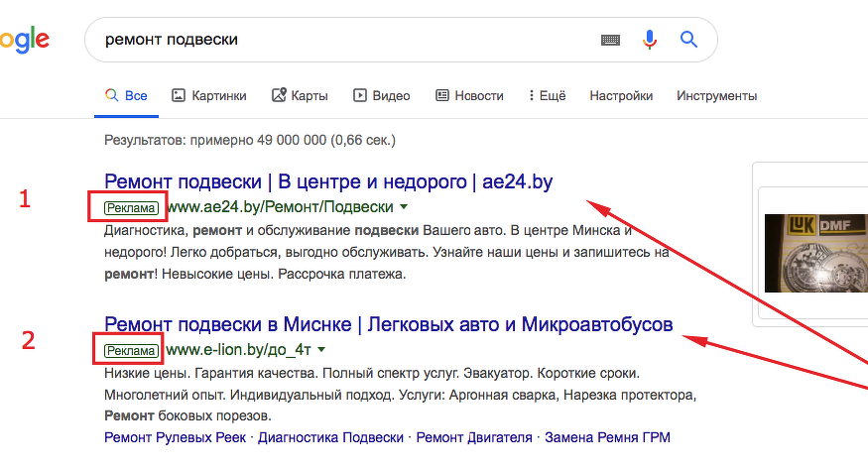Start voice search with microphone icon
The height and width of the screenshot is (471, 868).
(650, 40)
